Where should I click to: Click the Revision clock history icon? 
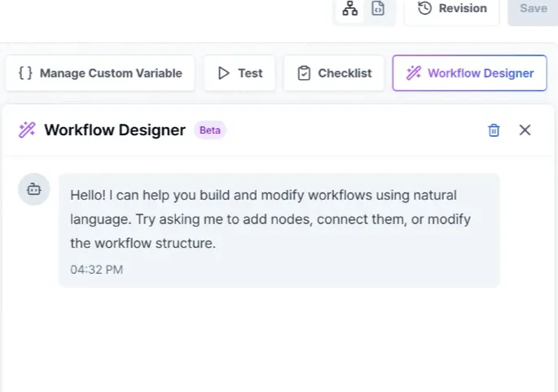(x=424, y=9)
